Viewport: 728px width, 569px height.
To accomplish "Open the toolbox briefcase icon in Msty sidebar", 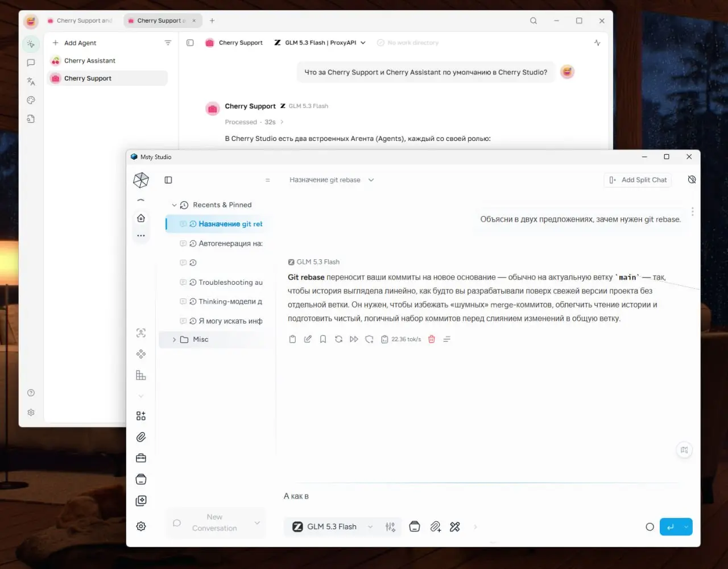I will pyautogui.click(x=141, y=458).
